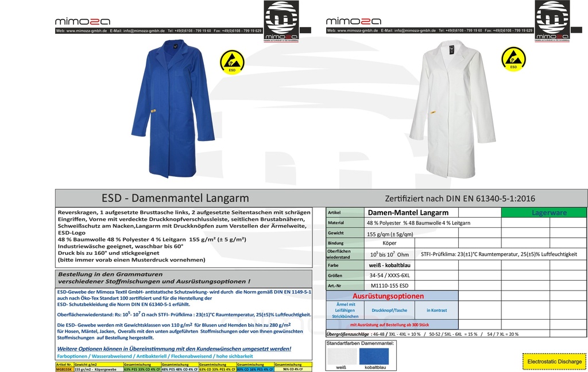588x372 pixels.
Task: Select the blue lab coat image
Action: (173, 108)
